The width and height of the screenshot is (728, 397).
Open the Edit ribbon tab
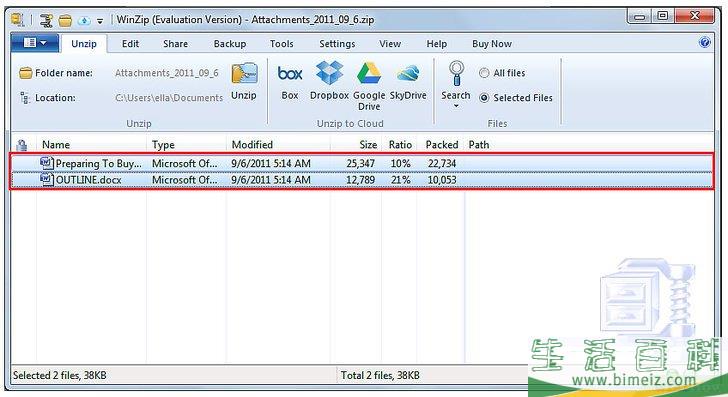pyautogui.click(x=130, y=44)
